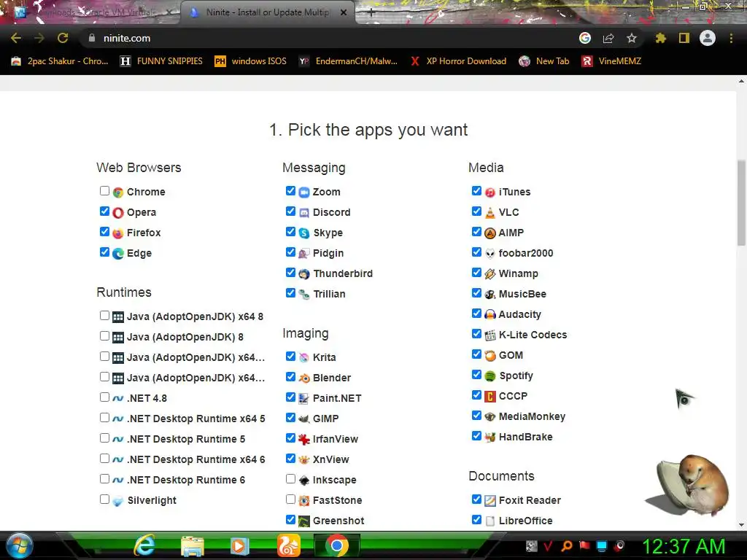747x560 pixels.
Task: Uncheck the LibreOffice checkbox
Action: (476, 519)
